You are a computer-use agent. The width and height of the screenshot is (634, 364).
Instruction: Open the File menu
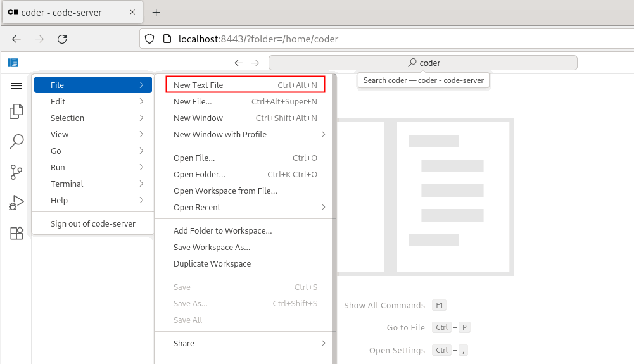coord(93,85)
